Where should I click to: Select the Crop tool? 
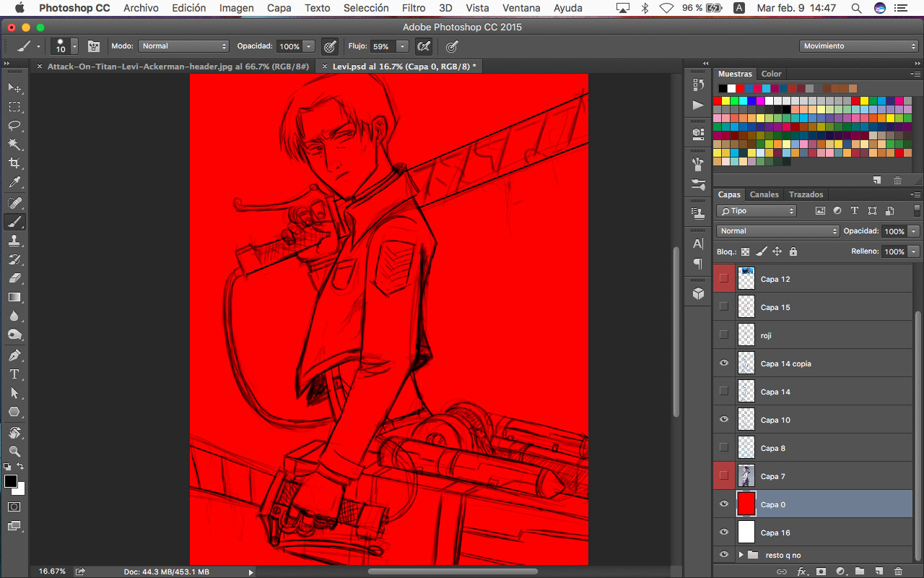14,163
